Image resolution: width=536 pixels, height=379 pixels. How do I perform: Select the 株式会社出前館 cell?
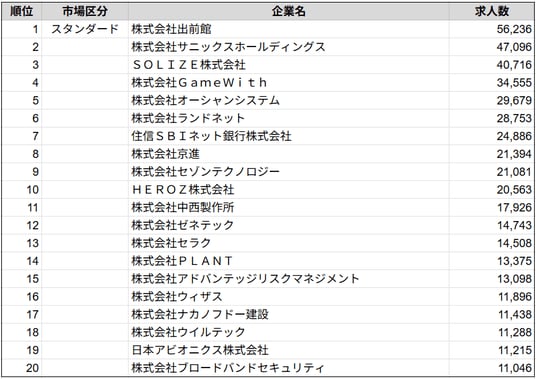(x=289, y=29)
